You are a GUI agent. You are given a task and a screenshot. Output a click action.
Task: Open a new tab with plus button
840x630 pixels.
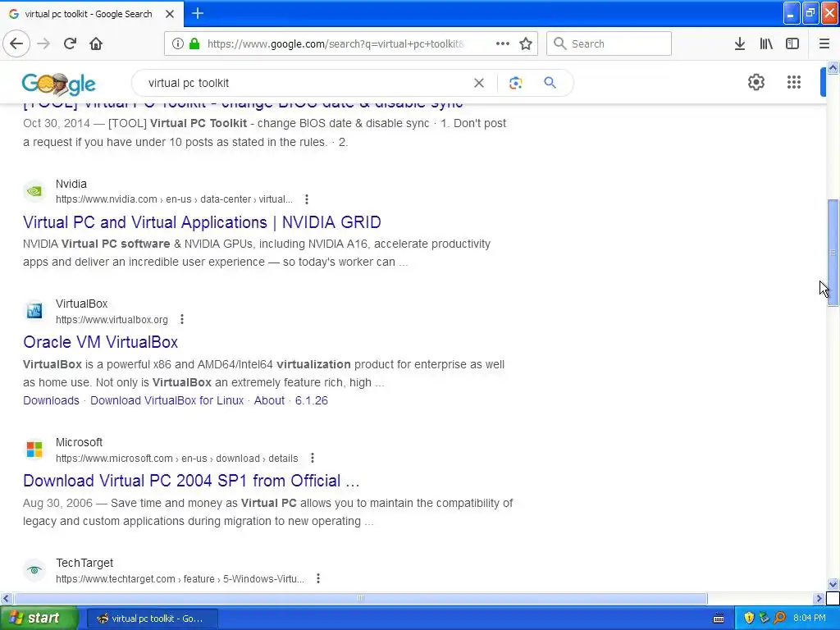[198, 13]
